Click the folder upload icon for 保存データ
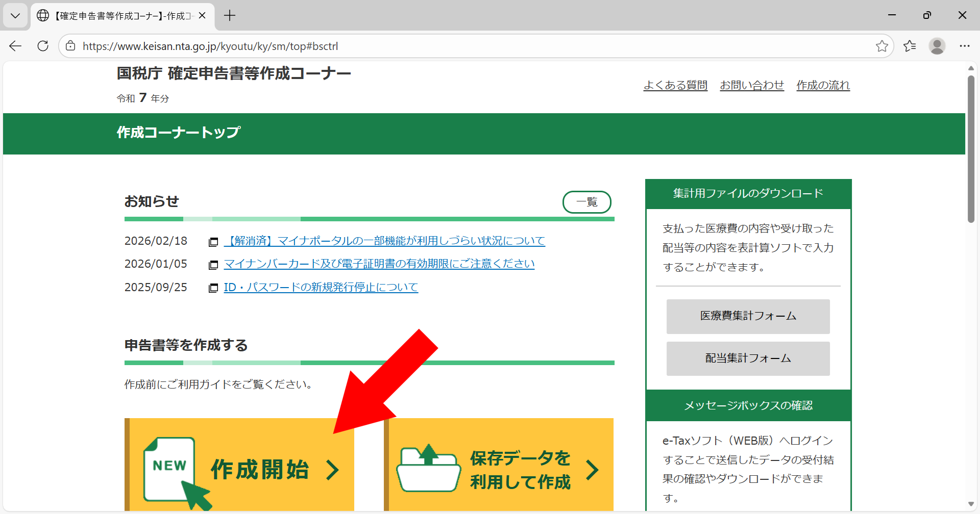The width and height of the screenshot is (980, 514). coord(428,468)
